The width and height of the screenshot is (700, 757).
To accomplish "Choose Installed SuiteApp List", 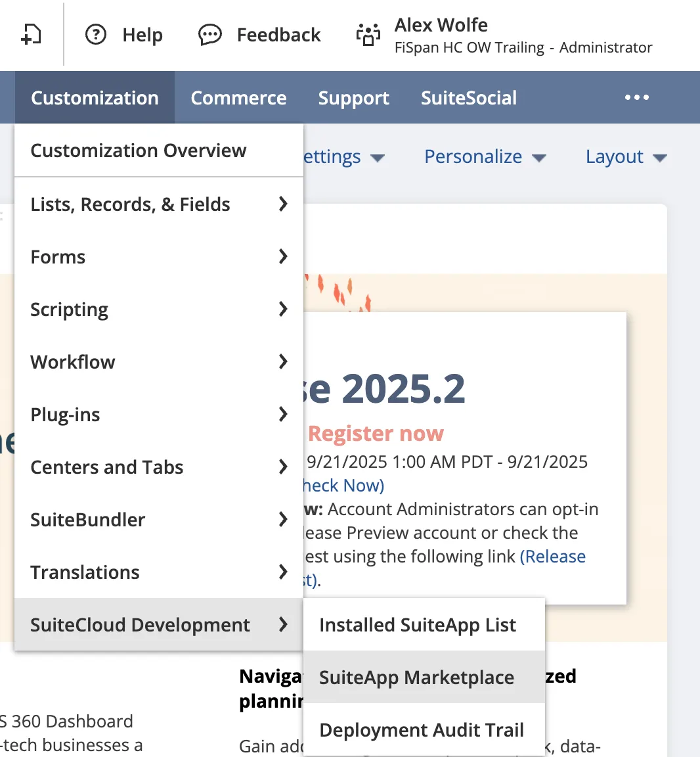I will [424, 625].
